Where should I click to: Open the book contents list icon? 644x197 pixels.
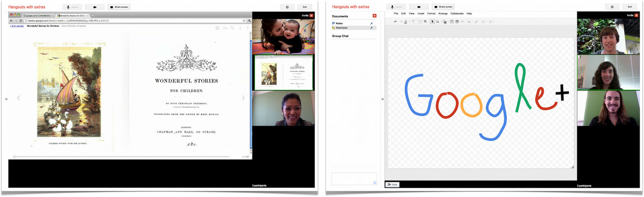pos(218,28)
